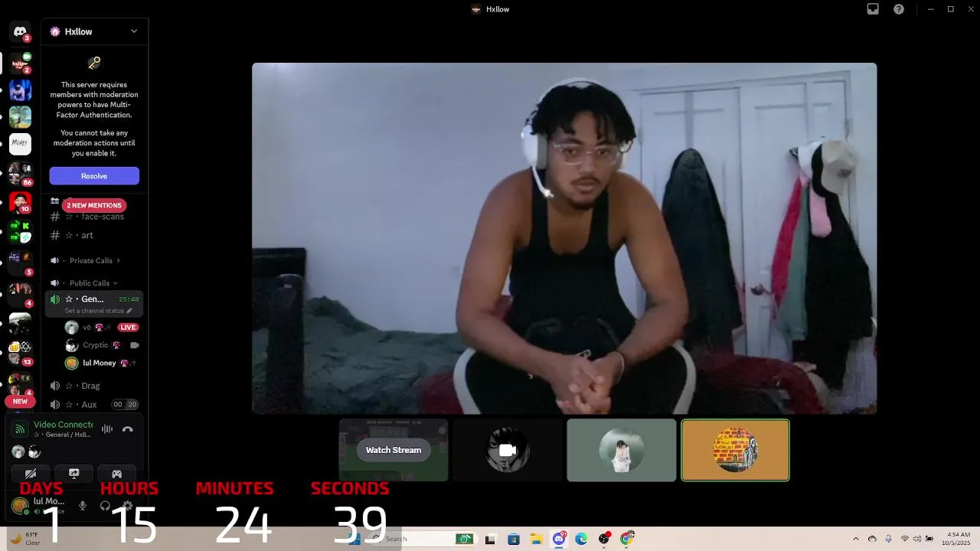Click the LIVE badge next to v6
This screenshot has width=980, height=551.
tap(128, 328)
